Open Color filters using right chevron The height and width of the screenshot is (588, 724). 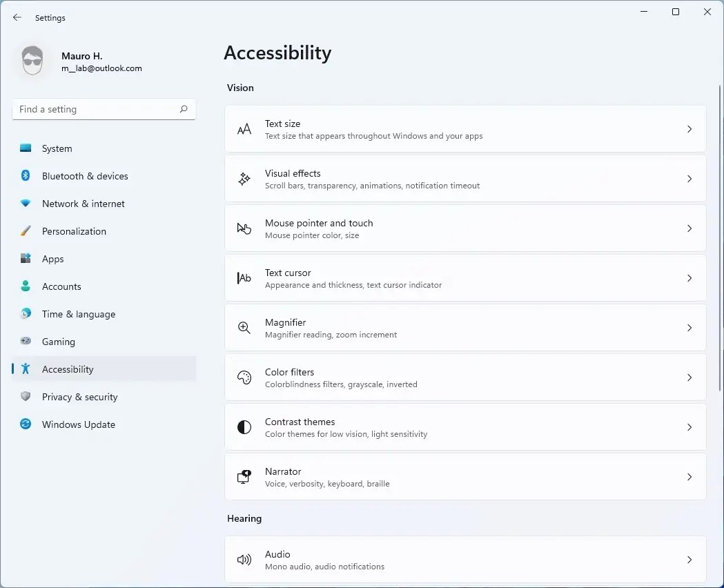689,378
